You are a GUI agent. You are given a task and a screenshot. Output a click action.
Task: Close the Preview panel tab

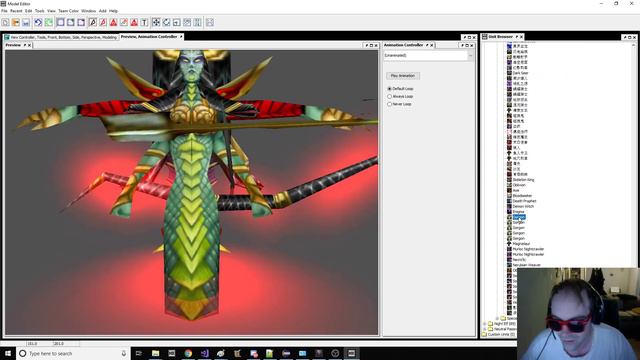tap(29, 45)
